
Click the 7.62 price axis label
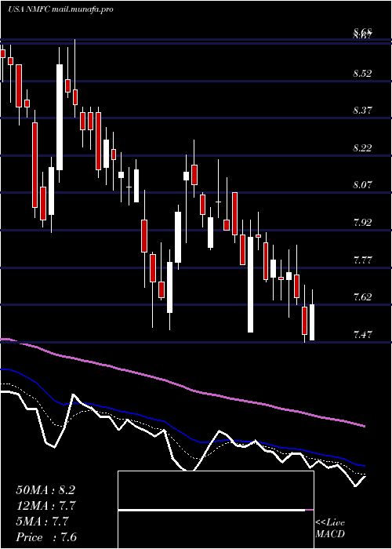click(x=362, y=297)
